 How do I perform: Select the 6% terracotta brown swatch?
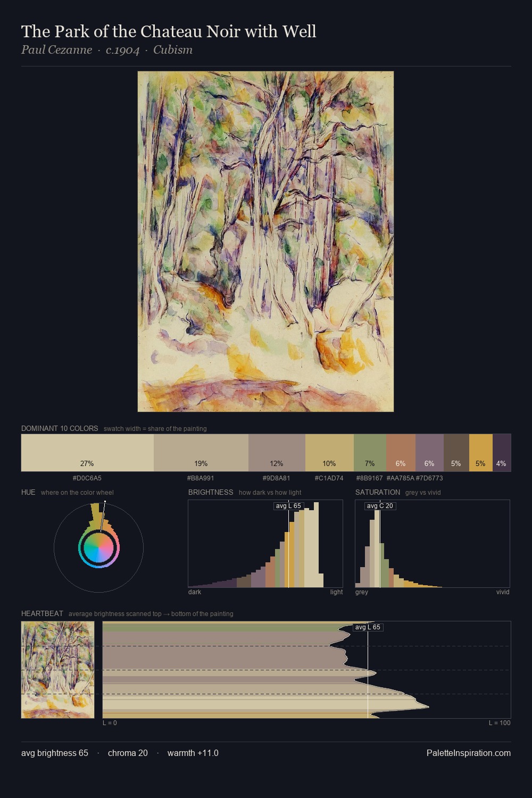point(401,453)
